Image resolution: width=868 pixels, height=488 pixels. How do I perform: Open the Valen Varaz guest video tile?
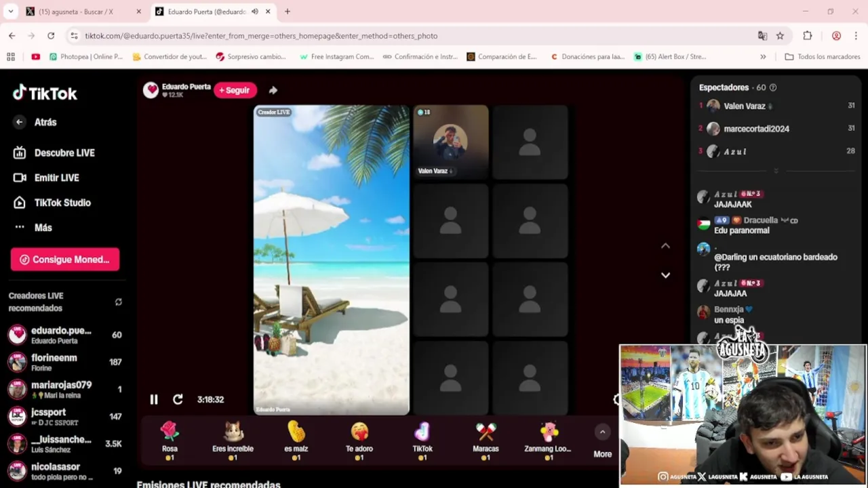coord(451,142)
